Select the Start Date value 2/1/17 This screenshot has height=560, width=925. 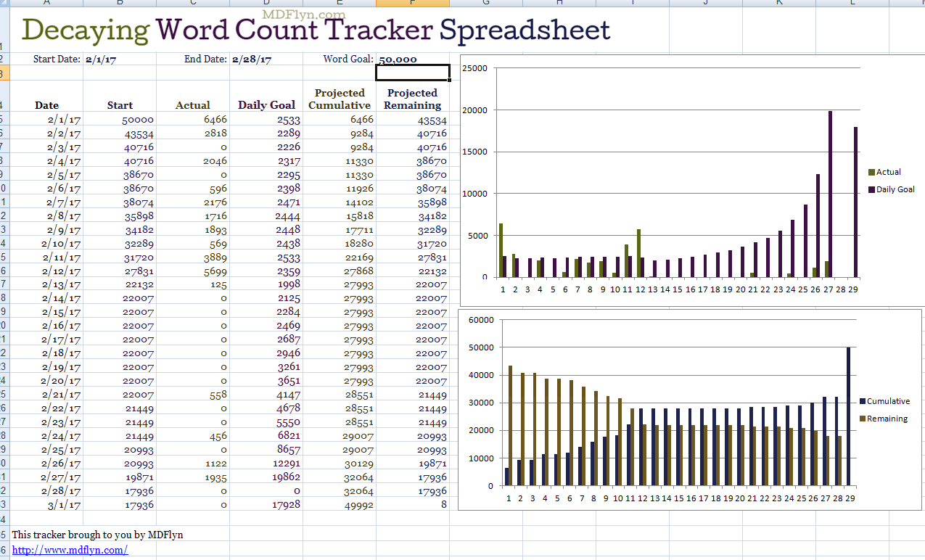pyautogui.click(x=101, y=59)
